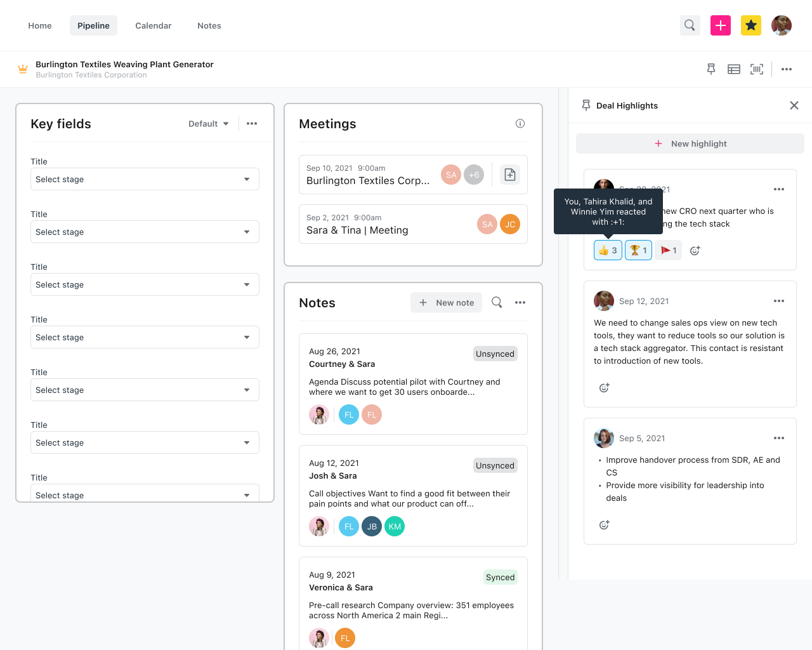This screenshot has height=650, width=812.
Task: Open the yellow star favorites button
Action: click(x=751, y=25)
